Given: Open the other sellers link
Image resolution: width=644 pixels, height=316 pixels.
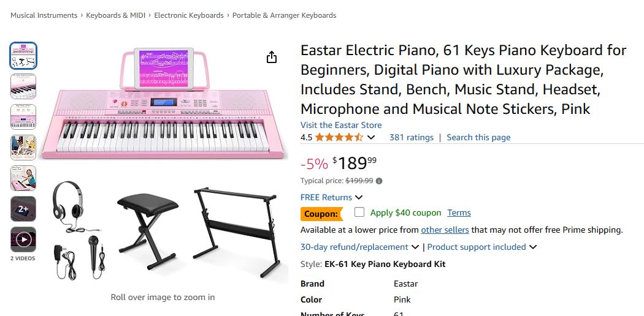Looking at the screenshot, I should pyautogui.click(x=445, y=230).
